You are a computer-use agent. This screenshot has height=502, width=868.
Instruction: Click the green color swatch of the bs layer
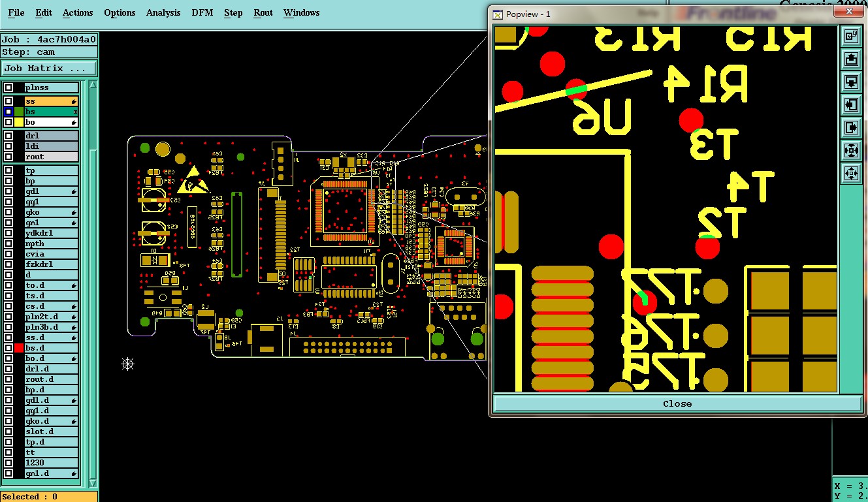click(x=19, y=112)
